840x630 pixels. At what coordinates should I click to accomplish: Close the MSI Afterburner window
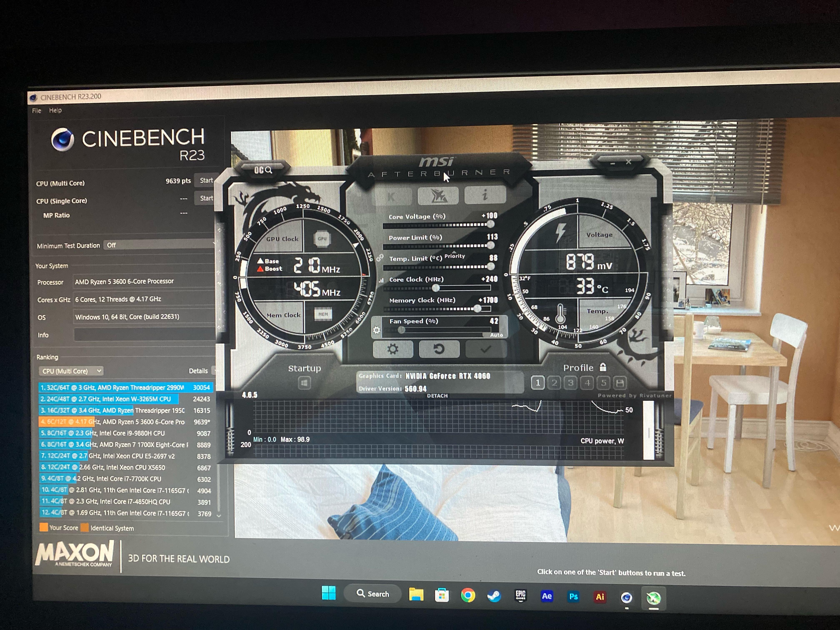(x=629, y=162)
